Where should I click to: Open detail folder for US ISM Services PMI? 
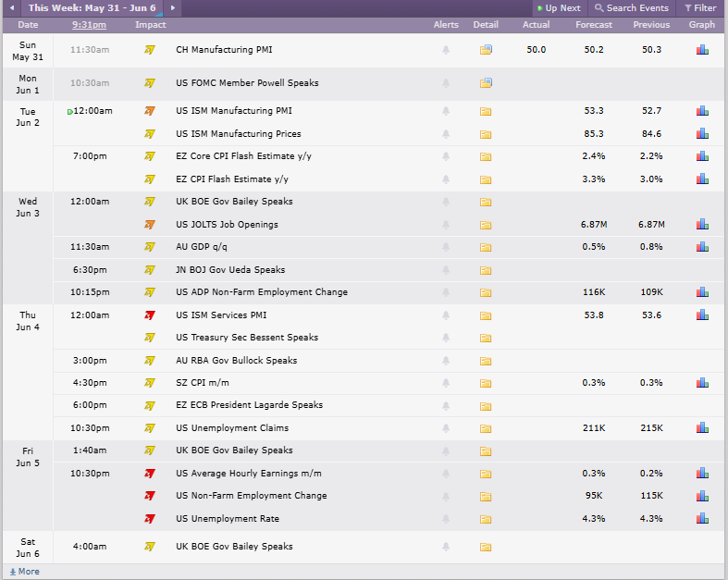point(486,315)
